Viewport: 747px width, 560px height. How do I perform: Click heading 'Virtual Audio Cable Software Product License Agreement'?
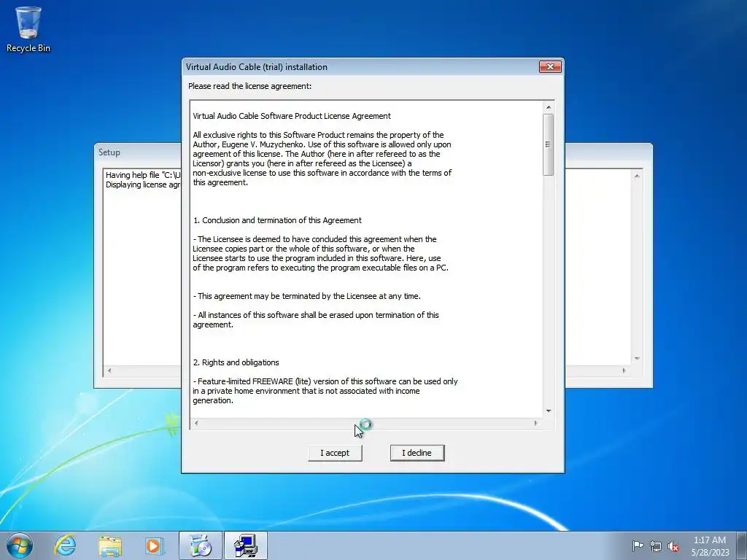[x=292, y=116]
